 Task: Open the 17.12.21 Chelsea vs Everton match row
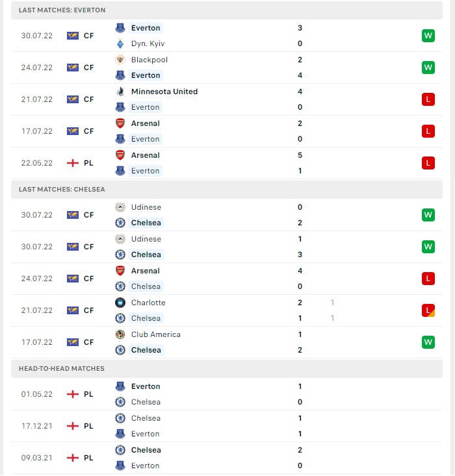[227, 426]
